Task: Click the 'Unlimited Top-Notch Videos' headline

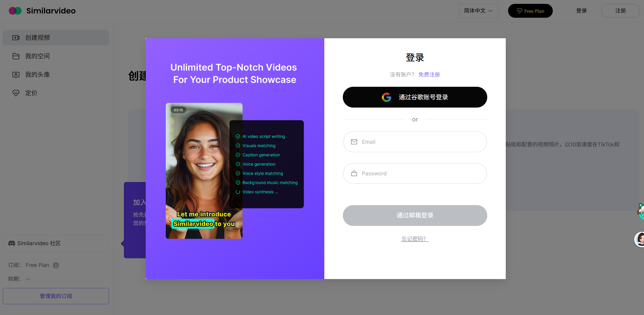Action: pos(234,67)
